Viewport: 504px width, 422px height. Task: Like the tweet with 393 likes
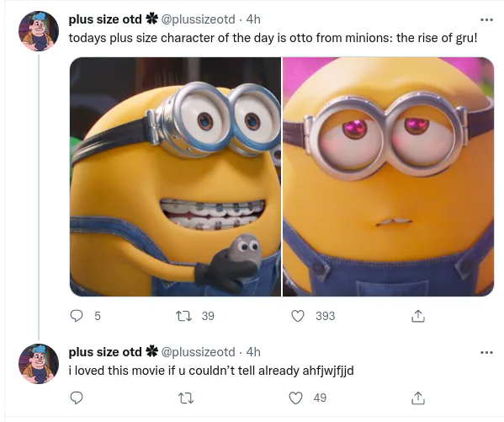[298, 316]
